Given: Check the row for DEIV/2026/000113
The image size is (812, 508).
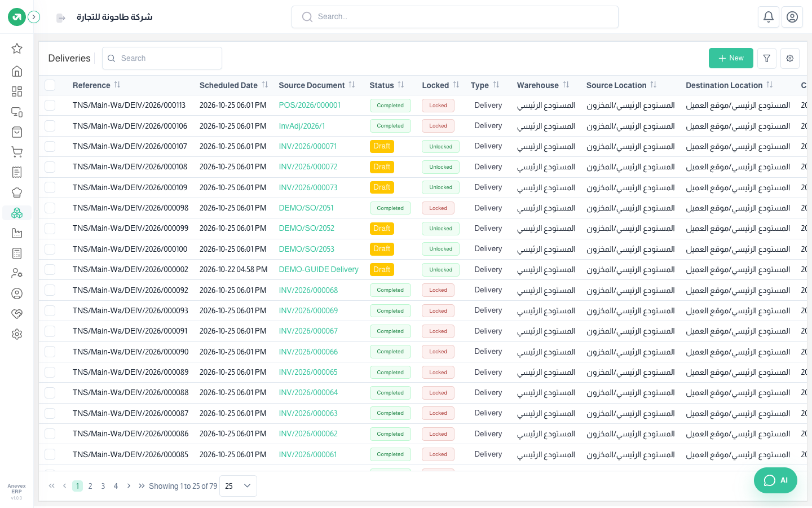Looking at the screenshot, I should (x=50, y=106).
